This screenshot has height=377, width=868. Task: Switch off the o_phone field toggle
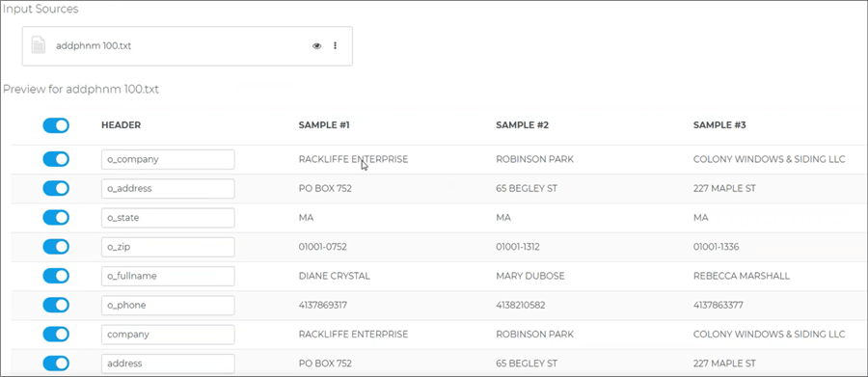[x=56, y=305]
